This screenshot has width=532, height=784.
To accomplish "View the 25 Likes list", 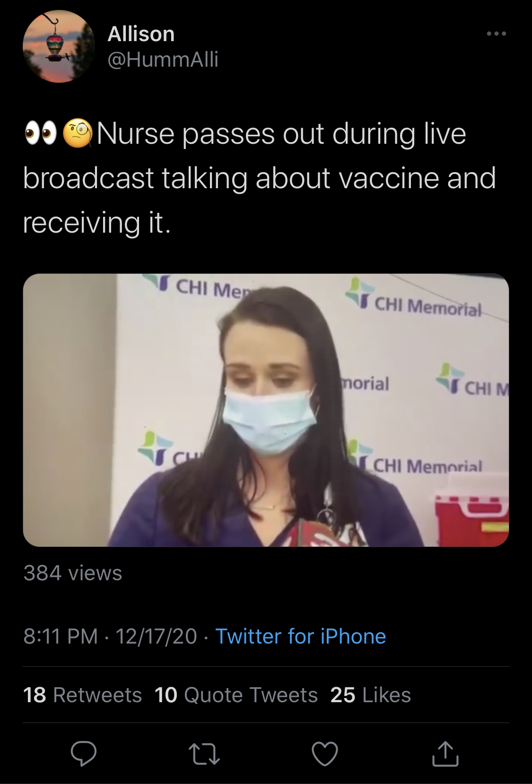I will click(371, 695).
